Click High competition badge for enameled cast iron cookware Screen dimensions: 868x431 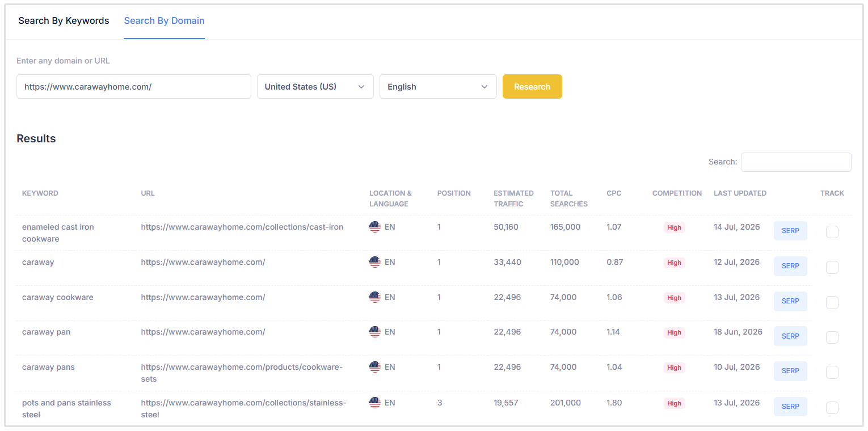click(675, 227)
